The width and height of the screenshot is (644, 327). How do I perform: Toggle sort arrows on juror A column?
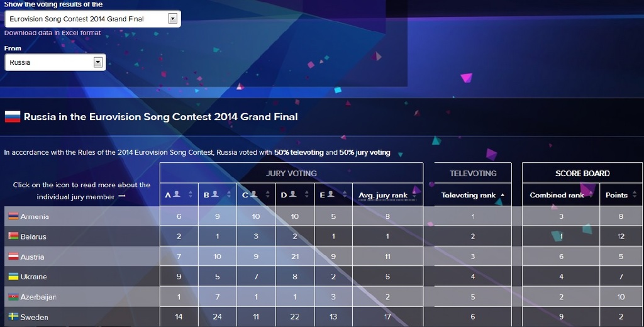point(190,195)
